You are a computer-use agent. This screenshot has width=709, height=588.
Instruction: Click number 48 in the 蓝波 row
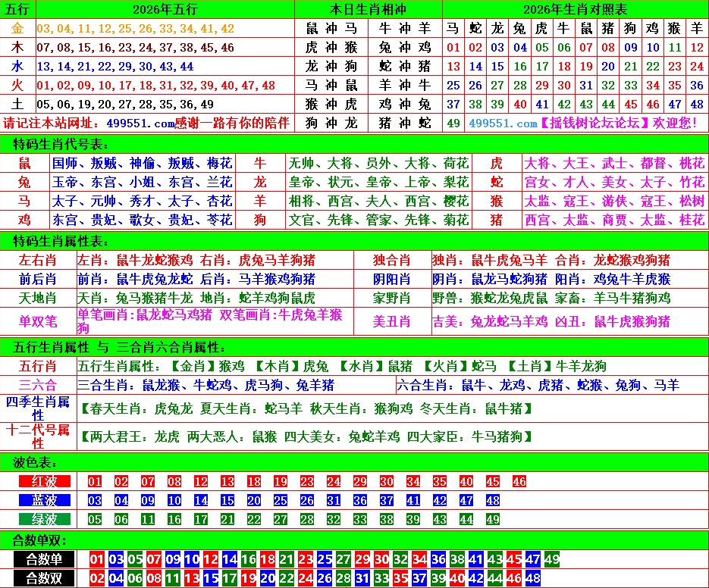coord(492,500)
